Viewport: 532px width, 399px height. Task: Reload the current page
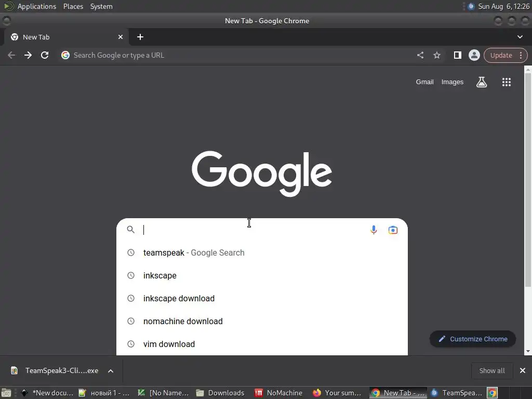pos(45,55)
